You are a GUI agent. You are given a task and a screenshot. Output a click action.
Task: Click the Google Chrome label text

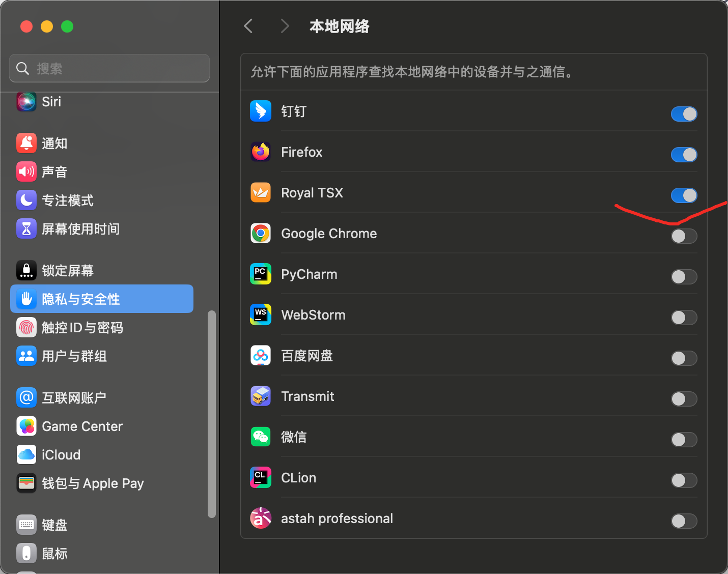point(329,234)
